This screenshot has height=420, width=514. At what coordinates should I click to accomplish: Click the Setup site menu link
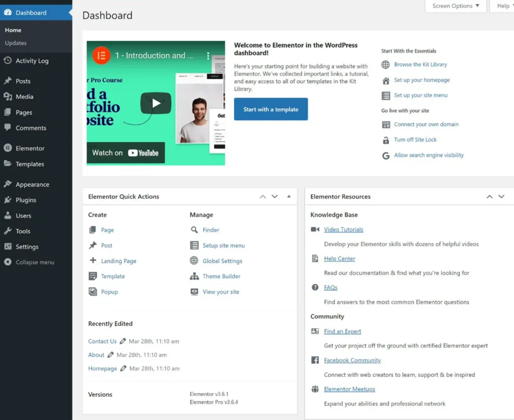pyautogui.click(x=223, y=245)
